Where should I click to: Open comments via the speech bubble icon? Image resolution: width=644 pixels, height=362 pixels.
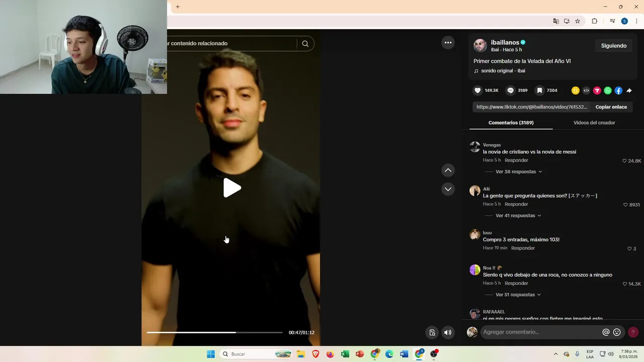click(510, 90)
